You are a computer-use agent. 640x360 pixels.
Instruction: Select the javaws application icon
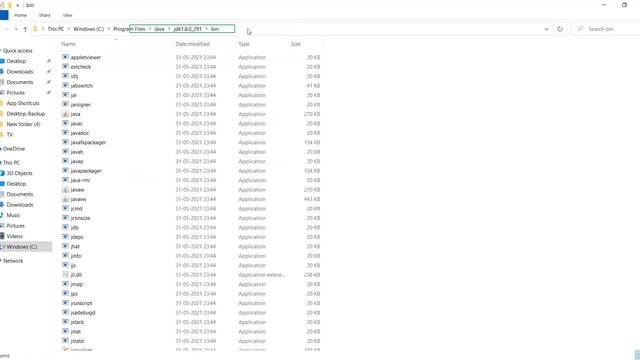pos(65,199)
